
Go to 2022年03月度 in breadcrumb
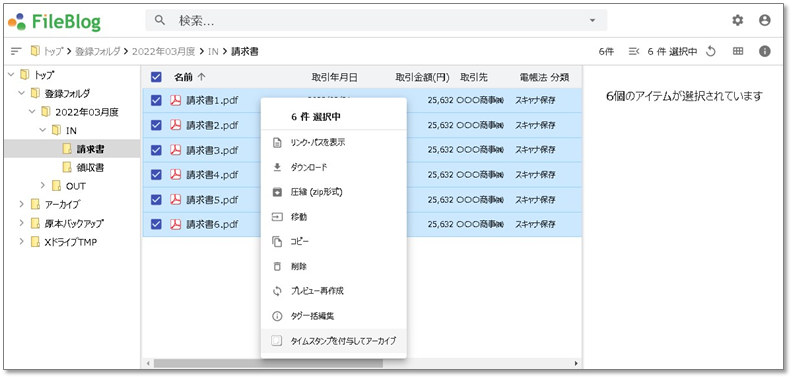[x=164, y=51]
